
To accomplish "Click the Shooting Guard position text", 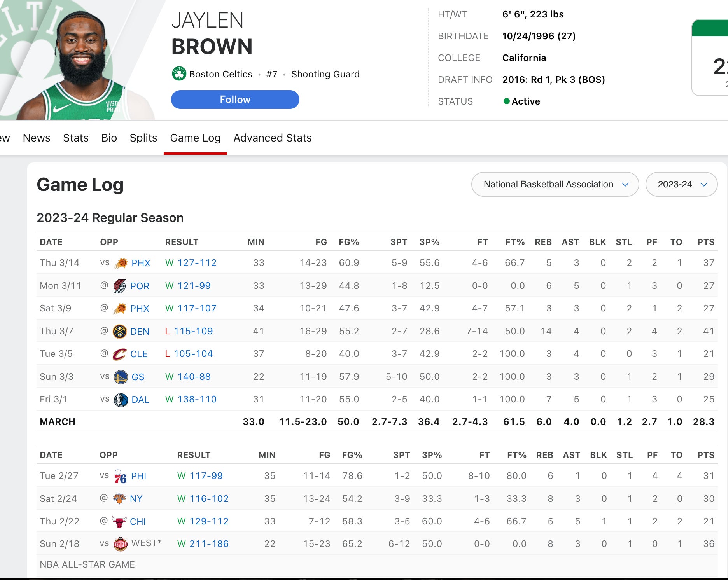I will (325, 74).
